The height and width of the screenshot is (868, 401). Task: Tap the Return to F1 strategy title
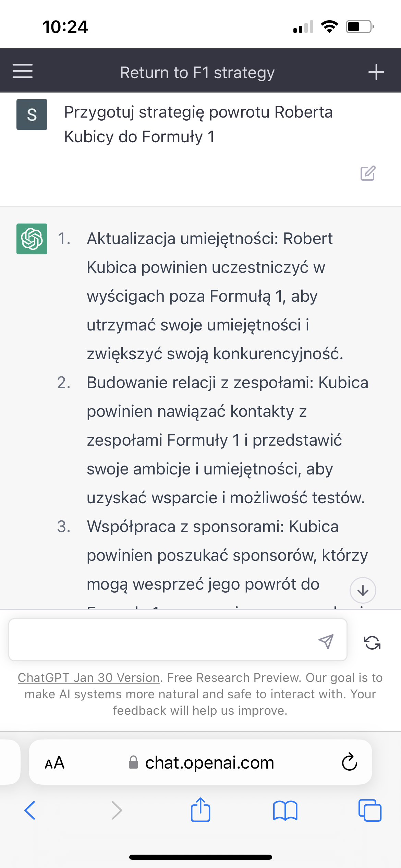pyautogui.click(x=197, y=73)
